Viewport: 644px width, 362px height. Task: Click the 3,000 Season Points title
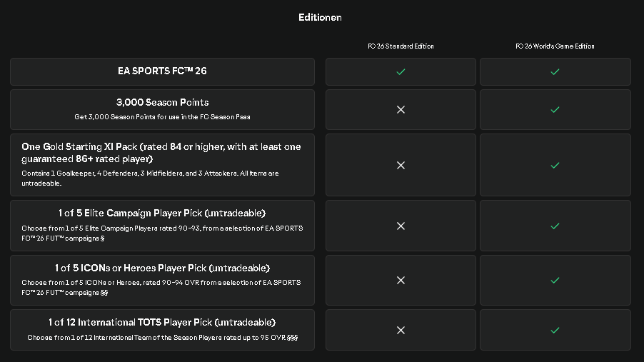click(x=162, y=102)
